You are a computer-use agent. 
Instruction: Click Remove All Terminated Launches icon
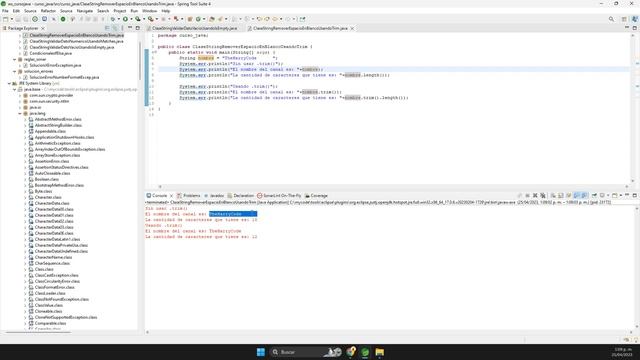[543, 196]
